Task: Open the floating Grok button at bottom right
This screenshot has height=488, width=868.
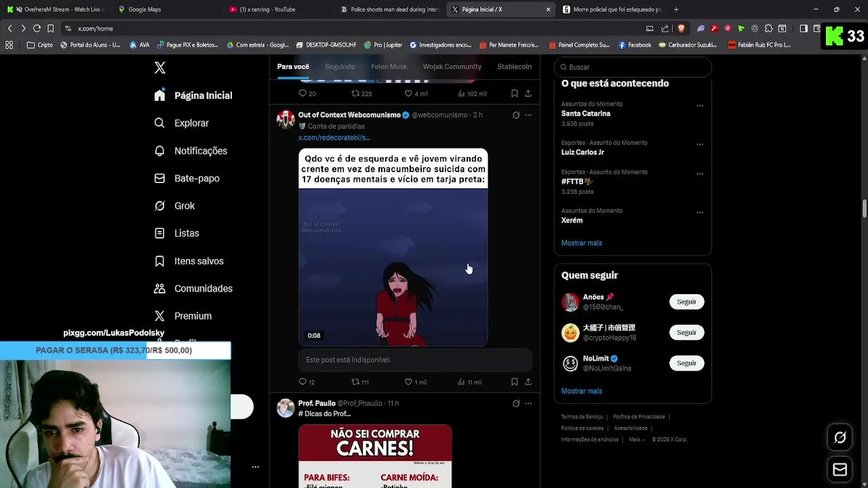Action: click(x=840, y=438)
